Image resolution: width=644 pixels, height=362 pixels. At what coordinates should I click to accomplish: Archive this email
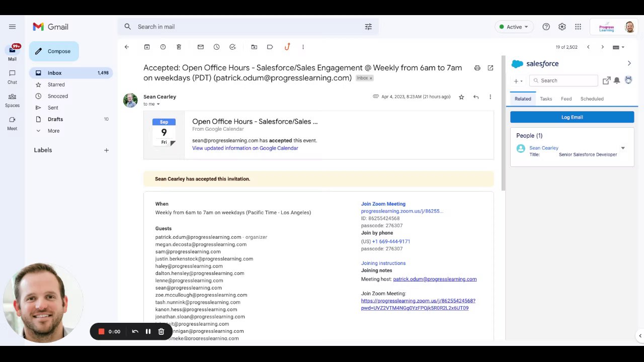tap(147, 47)
